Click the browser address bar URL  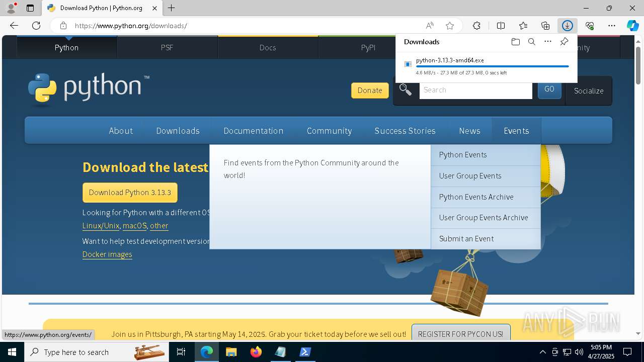tap(131, 26)
